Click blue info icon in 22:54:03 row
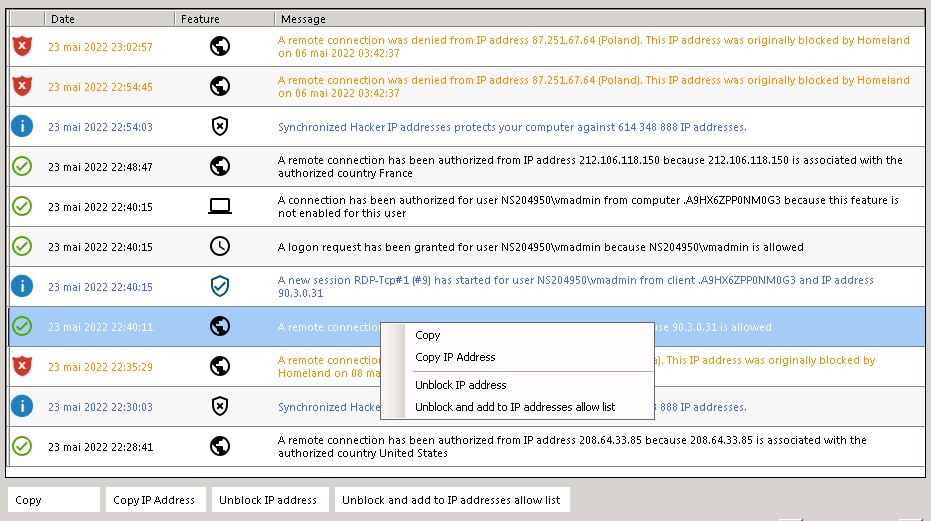 [22, 126]
